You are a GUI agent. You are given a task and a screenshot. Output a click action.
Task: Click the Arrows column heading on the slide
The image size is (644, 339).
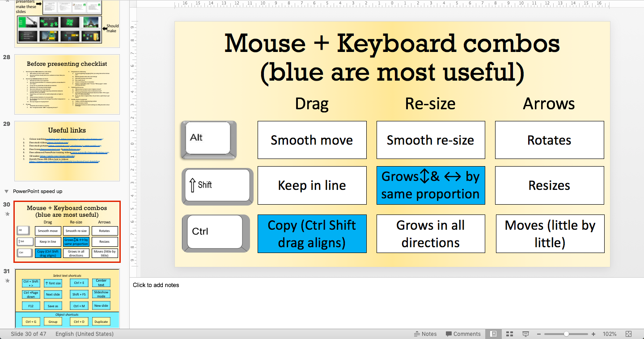point(549,104)
